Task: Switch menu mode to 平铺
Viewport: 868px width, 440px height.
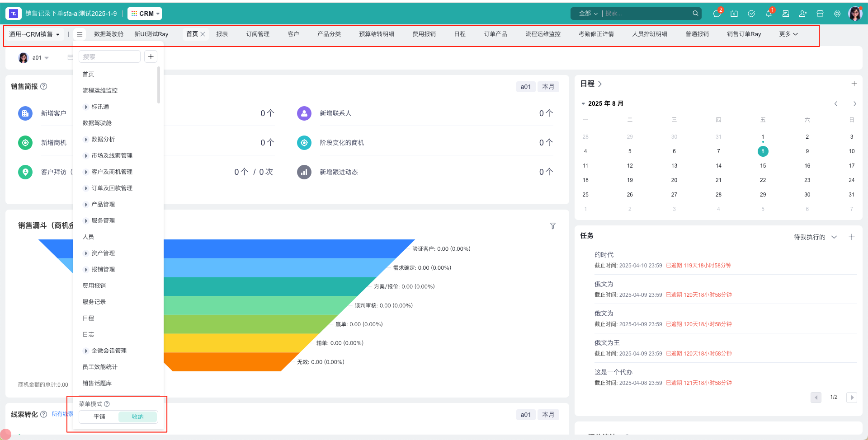Action: pos(99,417)
